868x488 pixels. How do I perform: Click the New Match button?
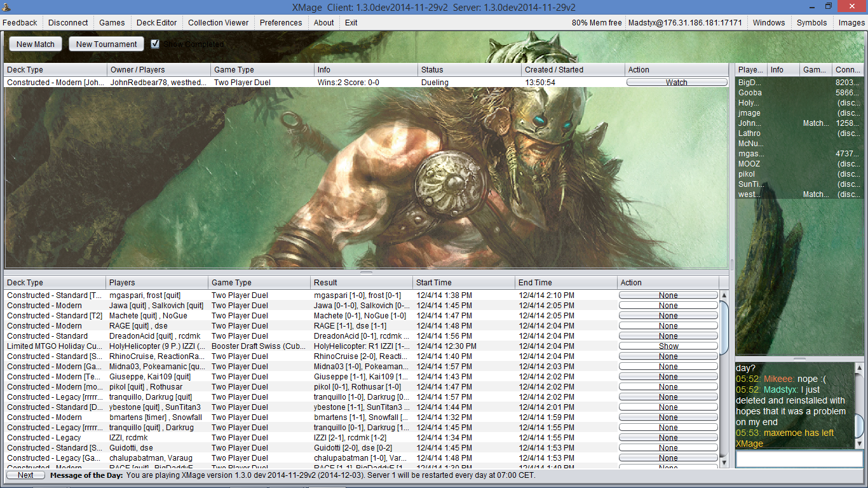(x=36, y=44)
